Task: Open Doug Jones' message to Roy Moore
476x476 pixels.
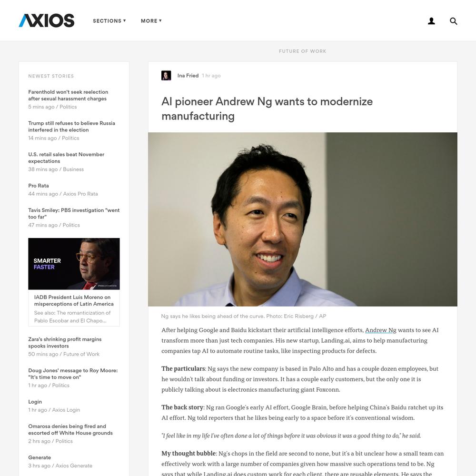Action: click(x=73, y=374)
